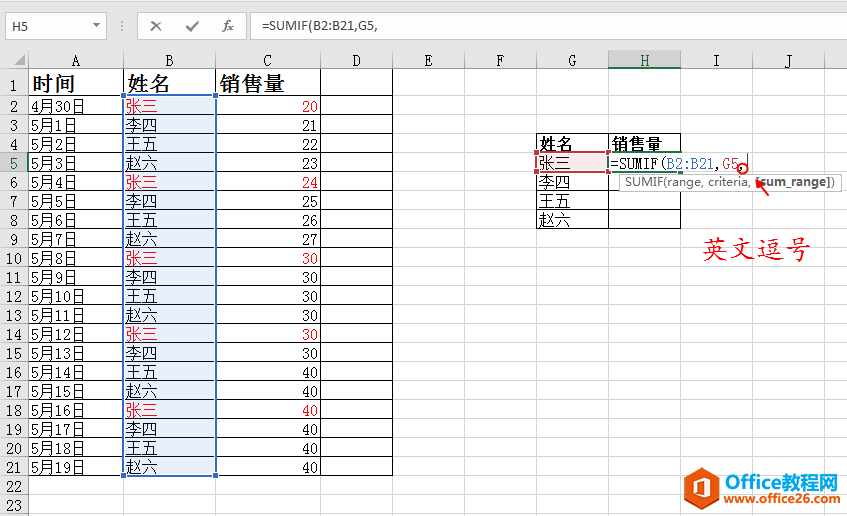Click sales value 21 in cell C3
Screen dimensions: 847x516
[x=267, y=125]
